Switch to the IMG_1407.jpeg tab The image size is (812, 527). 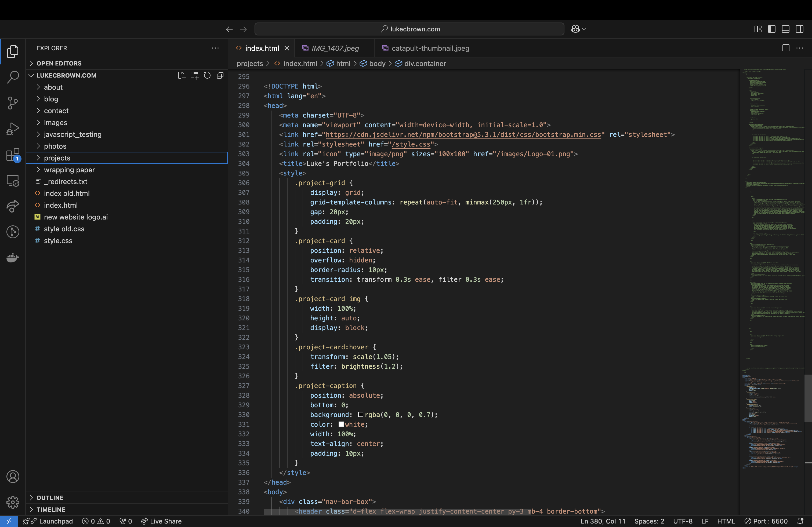(335, 48)
